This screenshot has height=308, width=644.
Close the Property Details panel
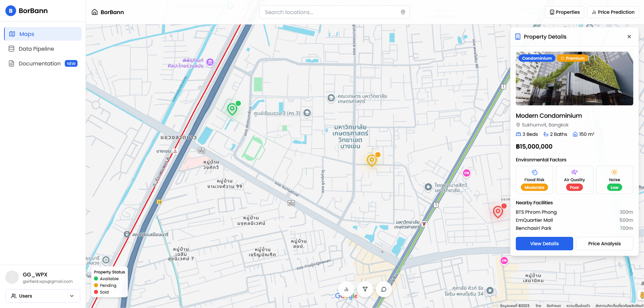point(629,37)
